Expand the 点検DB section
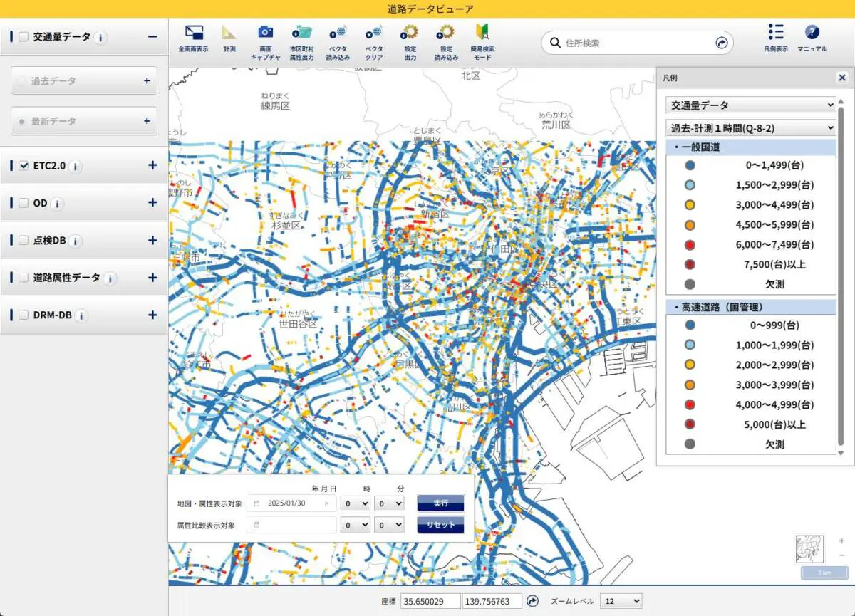Viewport: 855px width, 616px height. [152, 241]
